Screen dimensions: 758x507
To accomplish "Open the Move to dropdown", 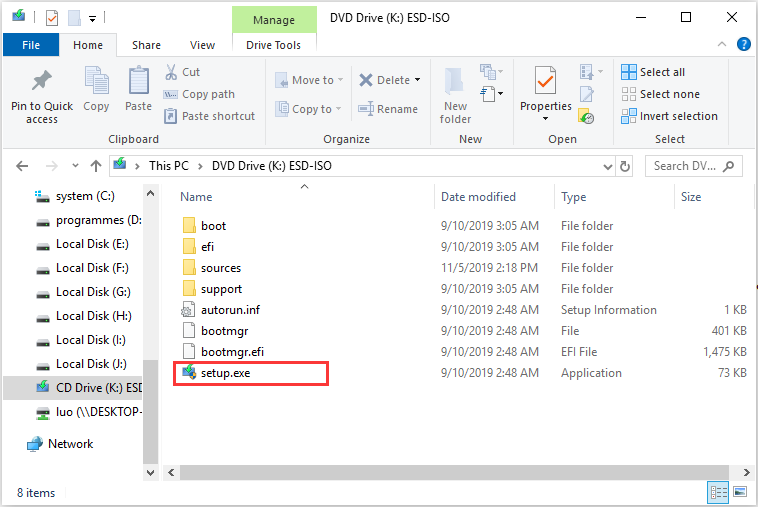I will click(309, 80).
